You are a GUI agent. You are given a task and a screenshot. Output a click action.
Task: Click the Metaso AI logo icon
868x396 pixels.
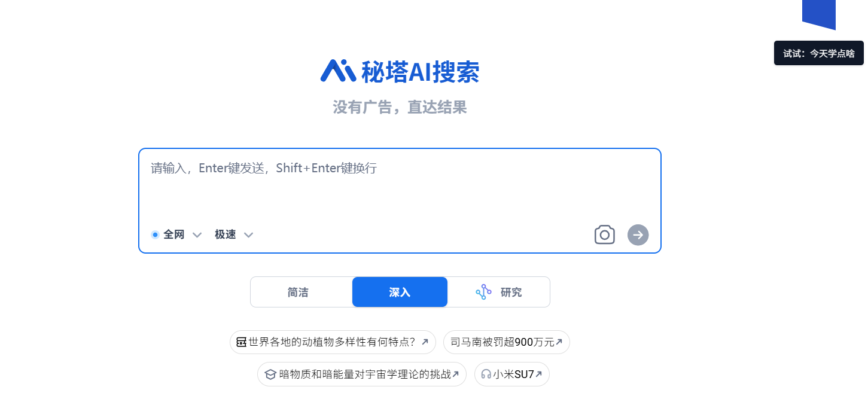coord(339,71)
